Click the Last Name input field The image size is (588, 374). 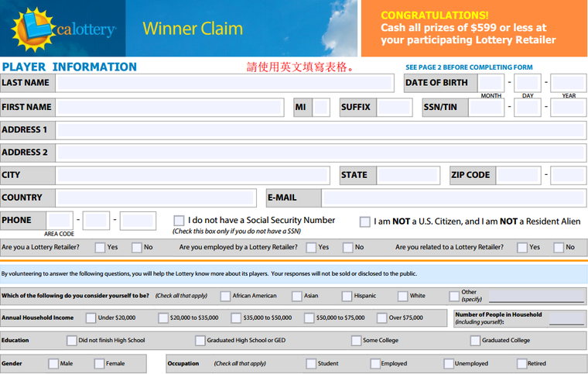click(224, 83)
